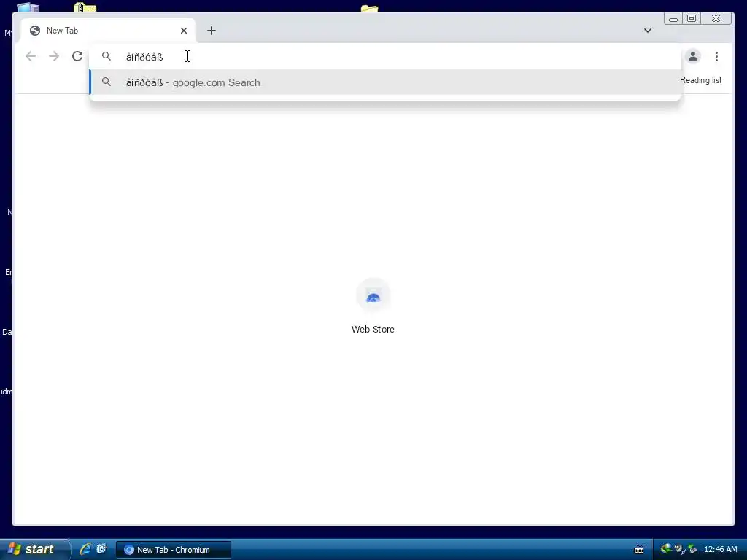Reload the page with refresh icon
Image resolution: width=747 pixels, height=560 pixels.
point(77,56)
